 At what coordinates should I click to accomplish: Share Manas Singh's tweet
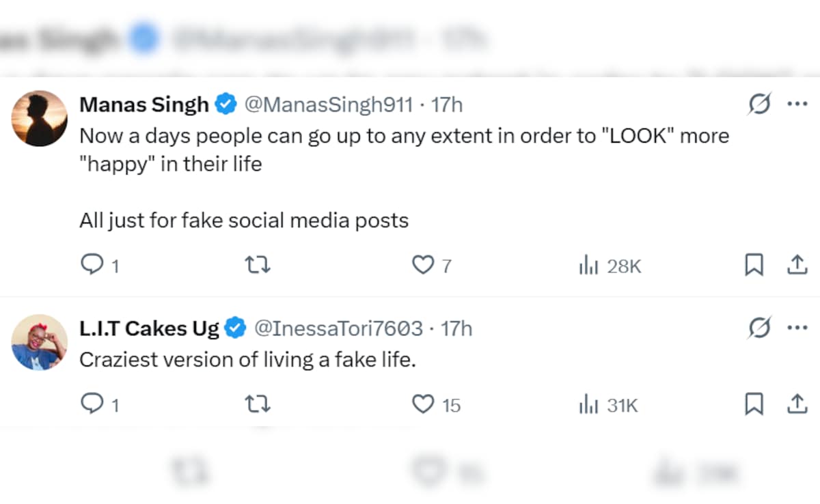pos(796,265)
